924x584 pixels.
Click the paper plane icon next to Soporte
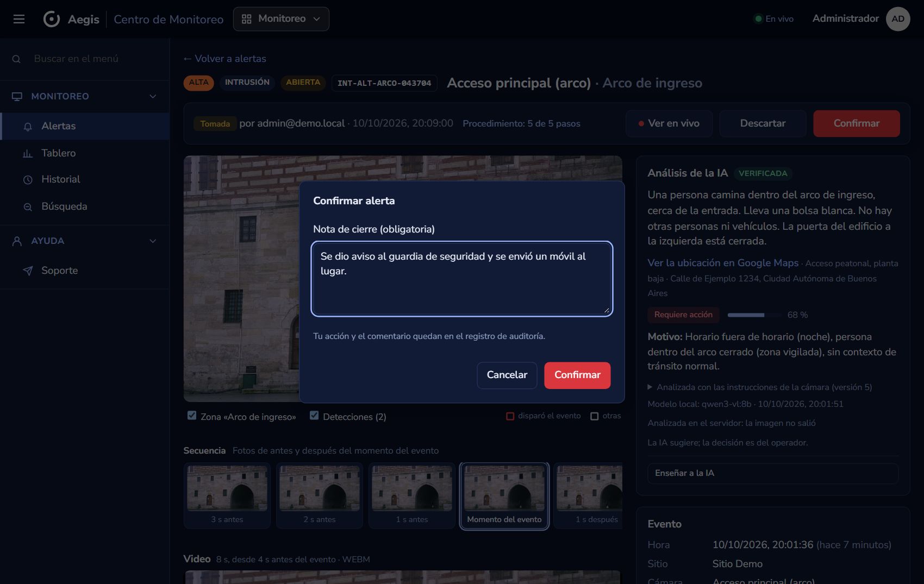[28, 271]
